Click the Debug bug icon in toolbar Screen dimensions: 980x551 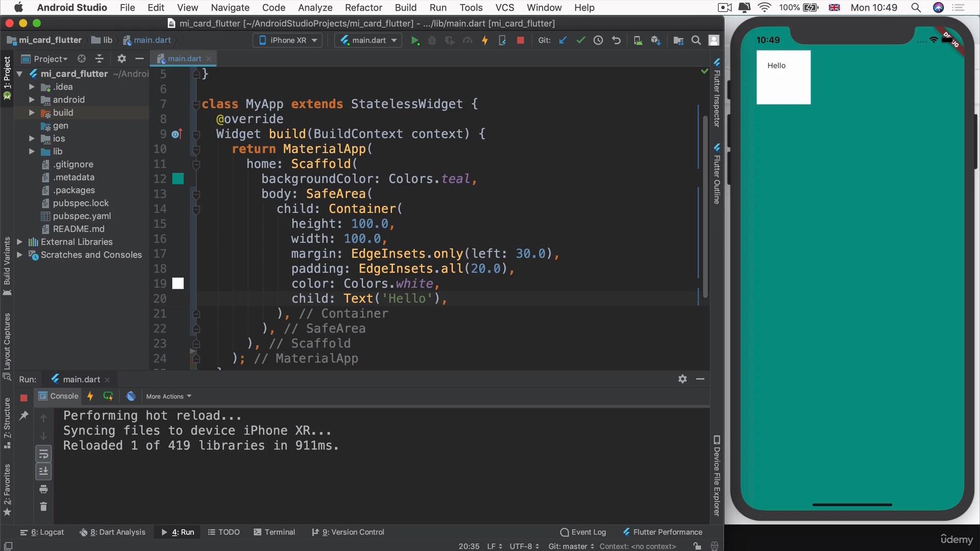click(x=432, y=40)
